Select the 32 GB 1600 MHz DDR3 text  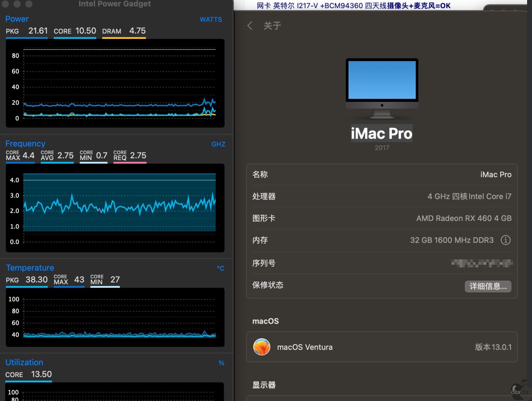point(452,240)
